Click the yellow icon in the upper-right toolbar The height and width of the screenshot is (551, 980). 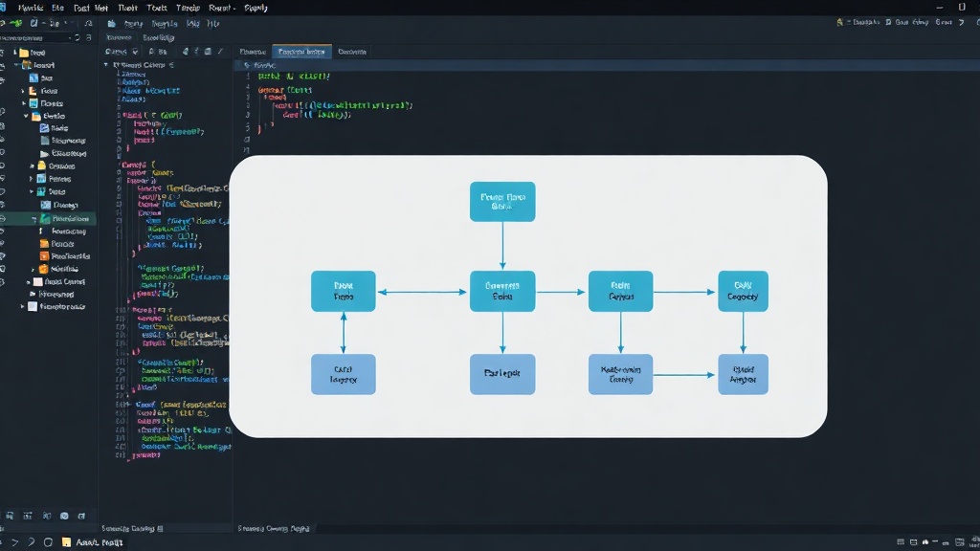click(839, 22)
